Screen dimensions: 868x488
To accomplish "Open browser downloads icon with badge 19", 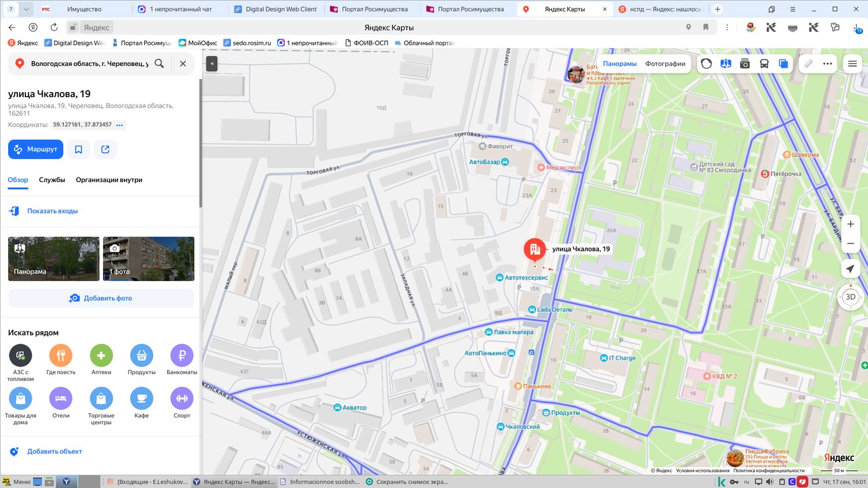I will (857, 28).
